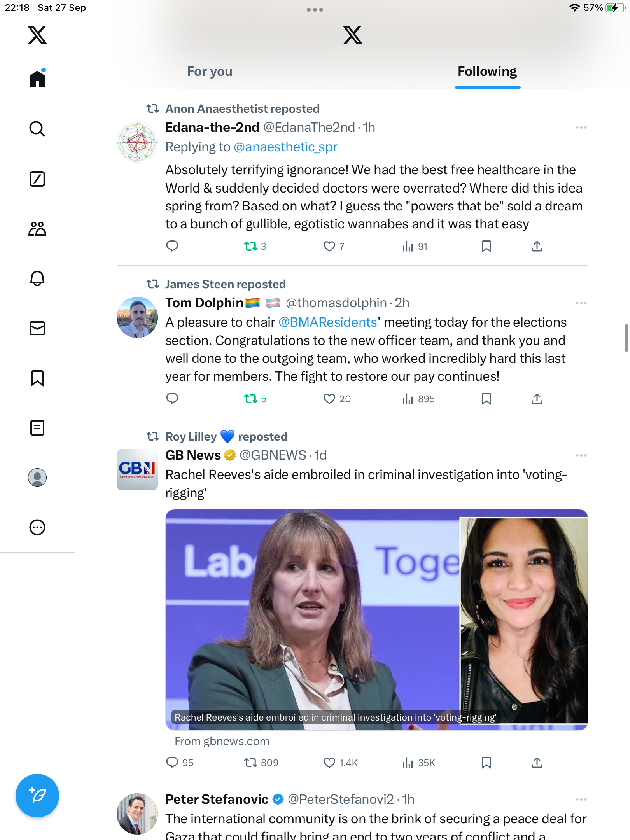The height and width of the screenshot is (840, 630).
Task: Open the sidebar More circle menu
Action: click(37, 527)
